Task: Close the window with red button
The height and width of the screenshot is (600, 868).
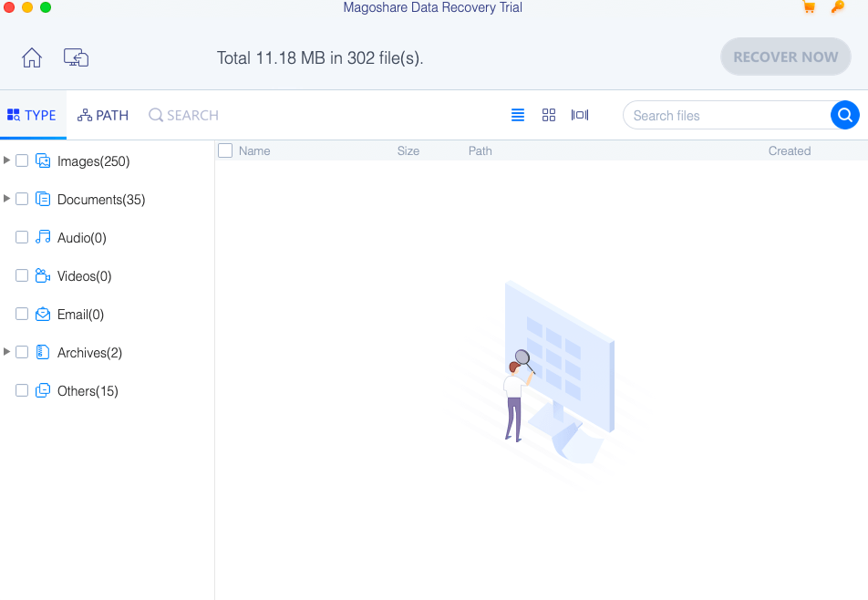Action: (9, 7)
